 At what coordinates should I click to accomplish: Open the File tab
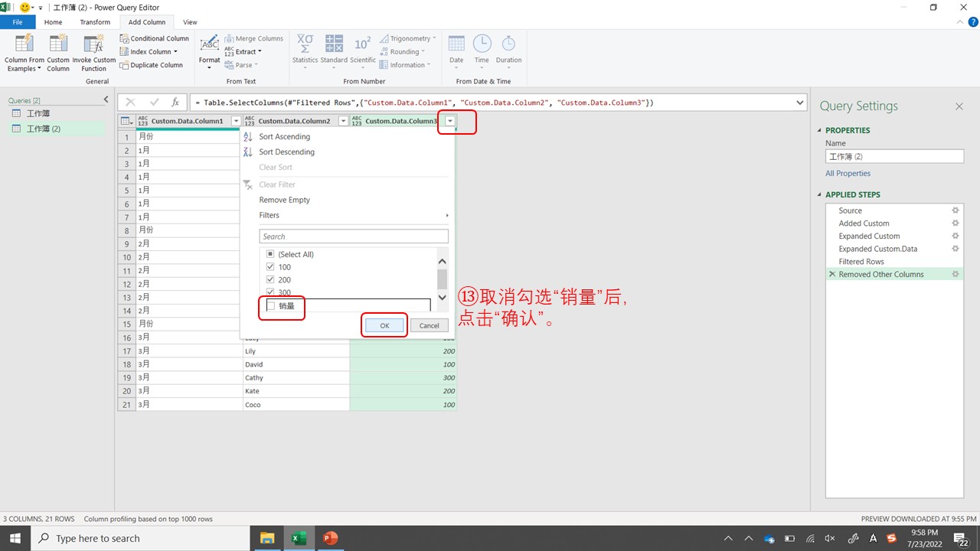pyautogui.click(x=18, y=22)
